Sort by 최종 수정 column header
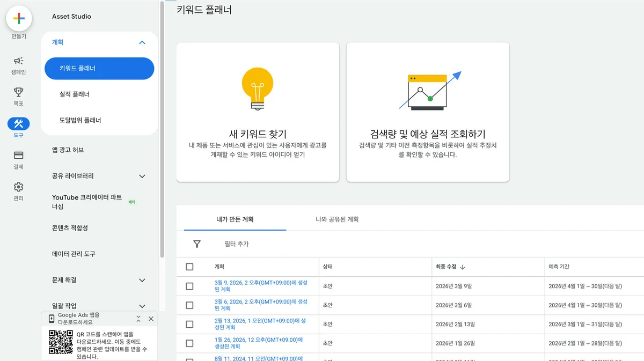The width and height of the screenshot is (644, 361). 447,267
